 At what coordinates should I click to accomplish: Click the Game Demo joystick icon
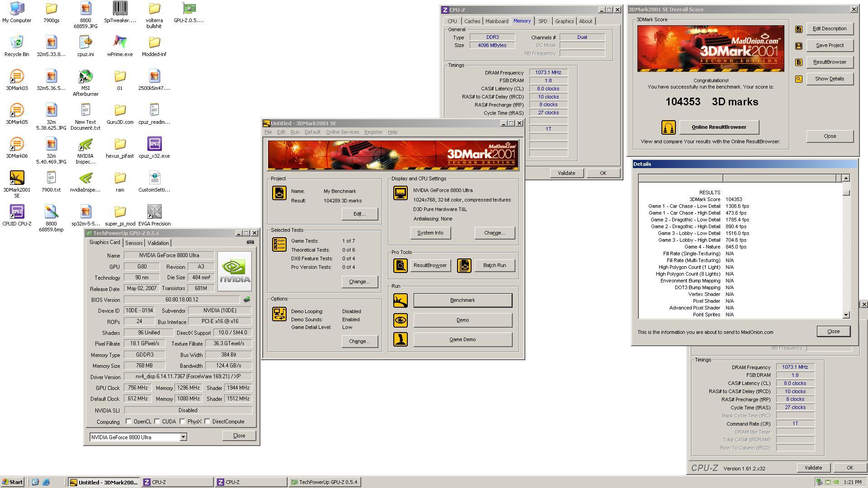point(401,340)
